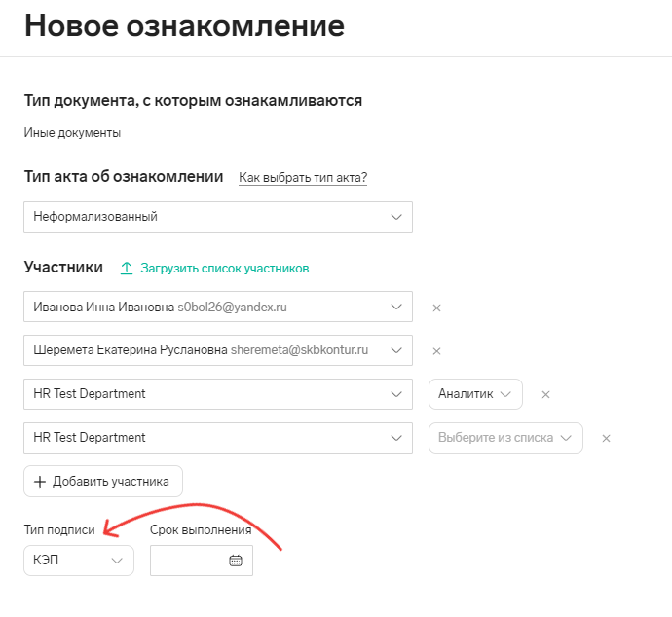Open HR Test Department dropdown beside Выберите из списка
672x617 pixels.
[218, 438]
